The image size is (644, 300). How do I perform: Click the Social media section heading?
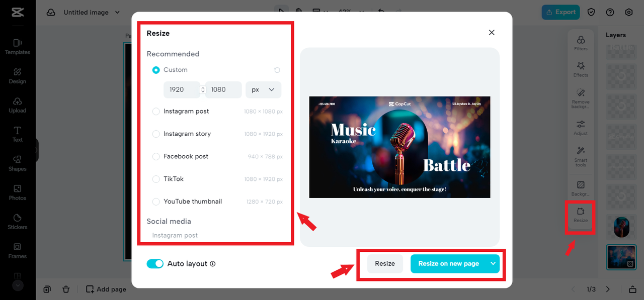coord(169,221)
